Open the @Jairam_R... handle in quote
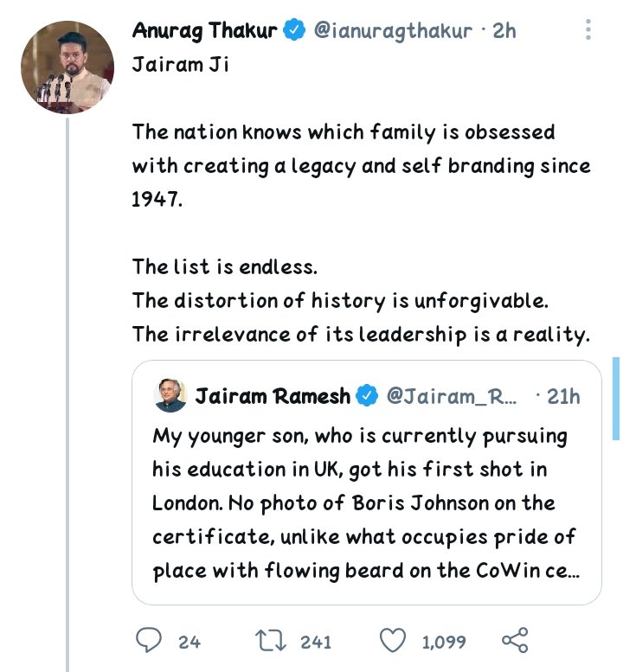 coord(450,396)
